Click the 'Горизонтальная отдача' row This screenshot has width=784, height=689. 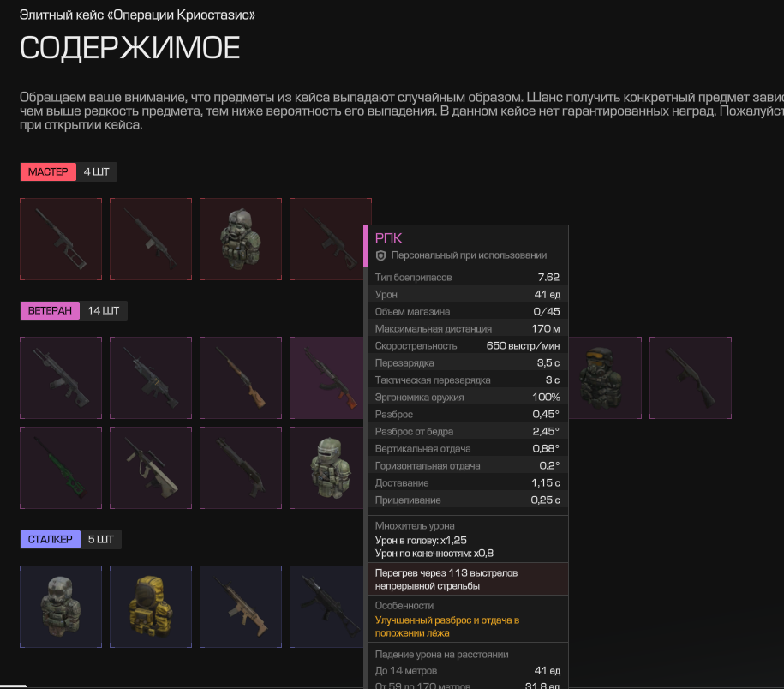coord(468,466)
